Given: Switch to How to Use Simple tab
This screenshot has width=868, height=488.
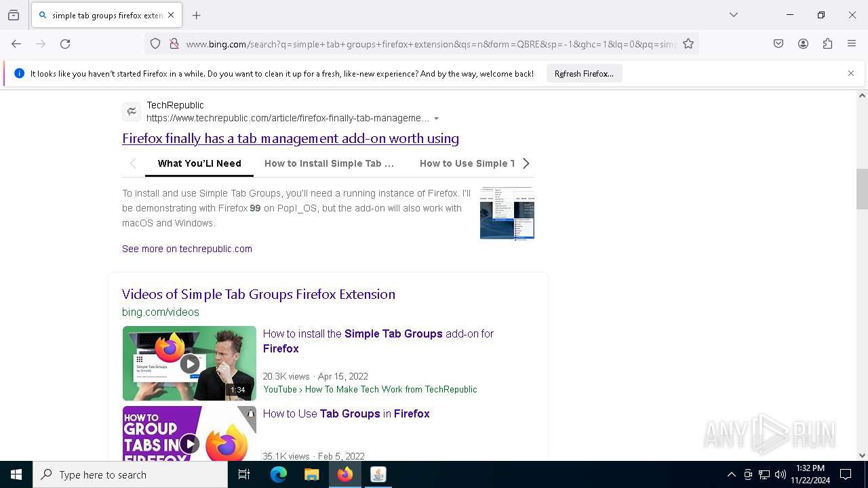Looking at the screenshot, I should tap(467, 163).
